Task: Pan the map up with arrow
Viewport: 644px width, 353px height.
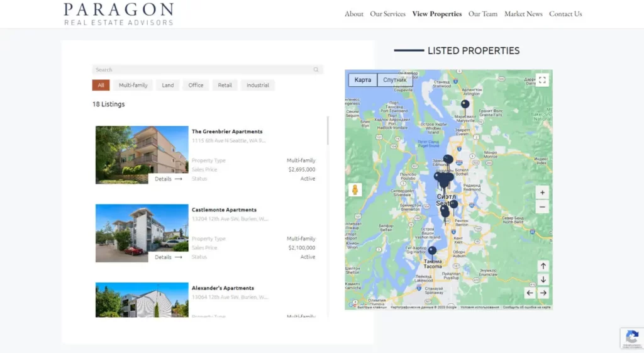Action: 543,266
